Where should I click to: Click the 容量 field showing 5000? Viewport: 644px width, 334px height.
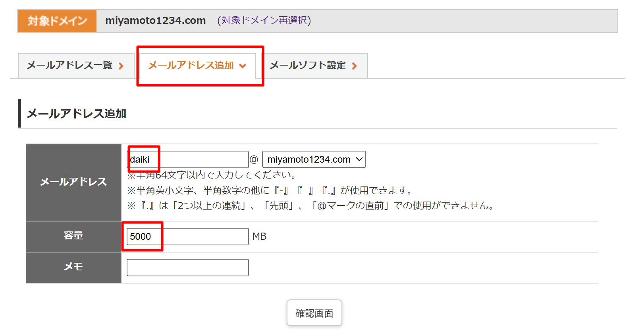pos(187,237)
